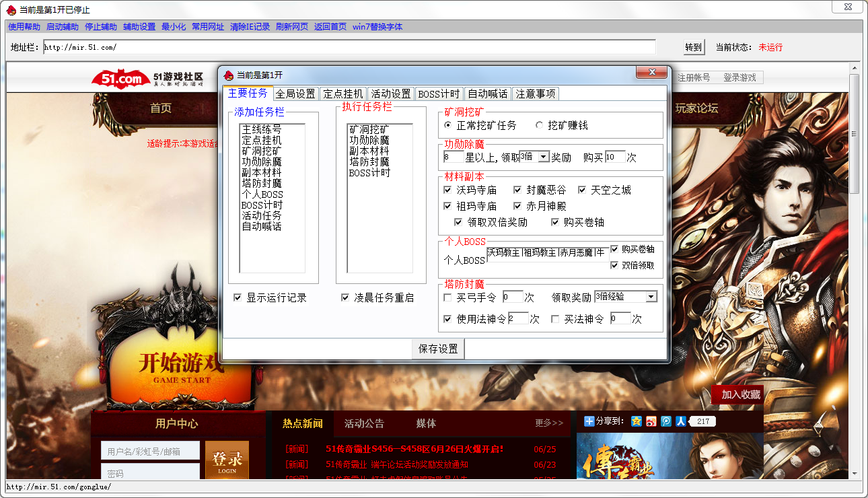Viewport: 868px width, 498px height.
Task: Click the 51.com logo in webpage
Action: [x=120, y=78]
